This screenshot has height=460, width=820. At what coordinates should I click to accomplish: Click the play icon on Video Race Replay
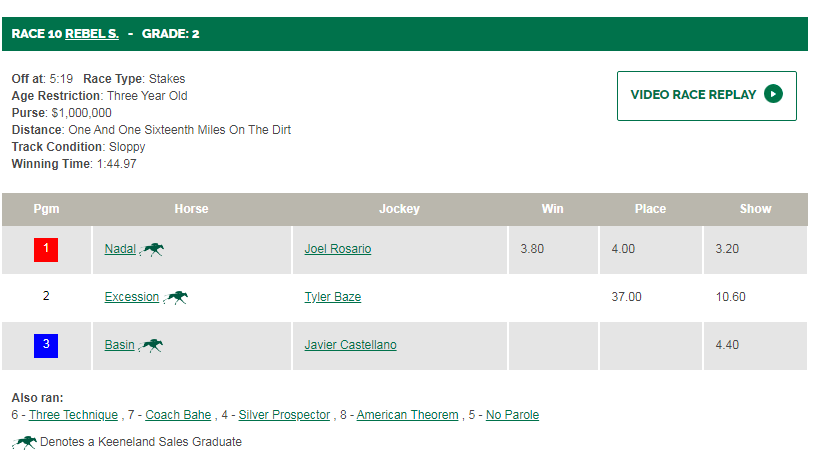[x=773, y=94]
